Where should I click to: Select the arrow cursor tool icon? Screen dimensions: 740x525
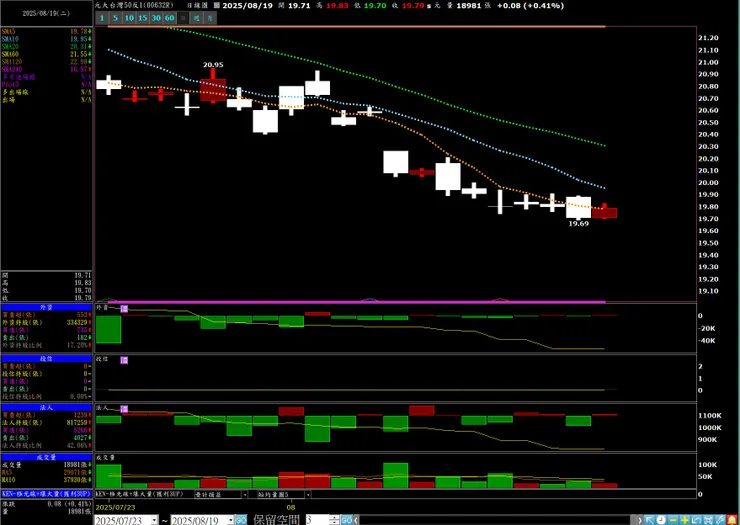click(649, 520)
